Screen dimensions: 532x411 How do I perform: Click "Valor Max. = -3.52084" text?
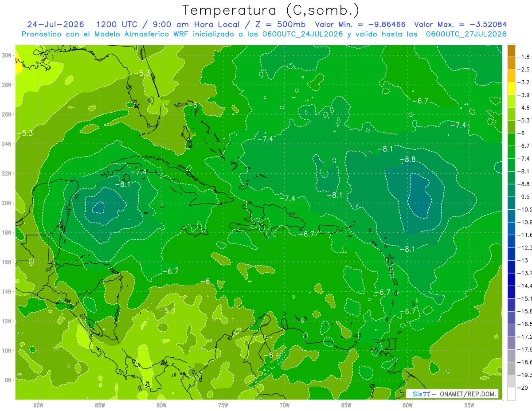tap(461, 24)
